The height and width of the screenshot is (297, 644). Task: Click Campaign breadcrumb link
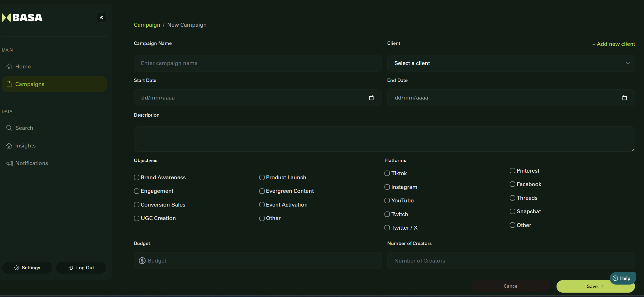coord(147,25)
